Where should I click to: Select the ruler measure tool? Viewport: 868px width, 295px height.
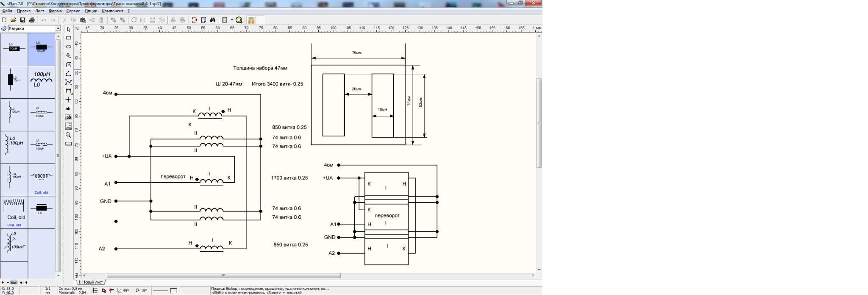coord(69,144)
